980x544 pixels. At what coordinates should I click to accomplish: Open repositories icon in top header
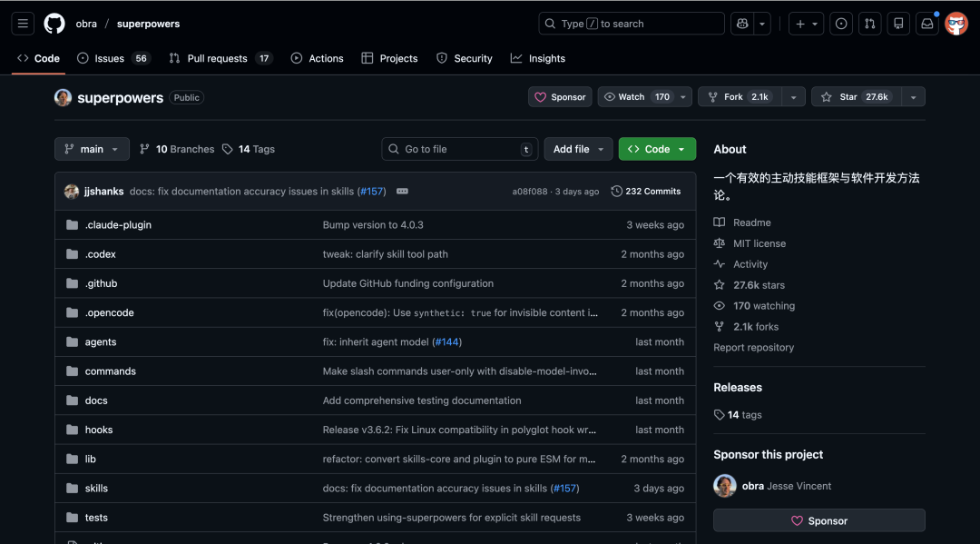pyautogui.click(x=898, y=24)
